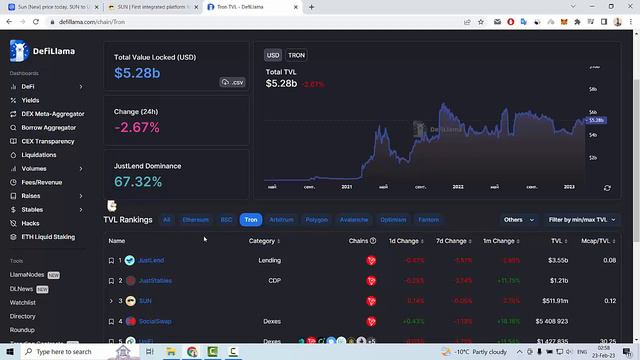Screen dimensions: 640x360
Task: Open Watchlist in the sidebar
Action: pyautogui.click(x=22, y=302)
